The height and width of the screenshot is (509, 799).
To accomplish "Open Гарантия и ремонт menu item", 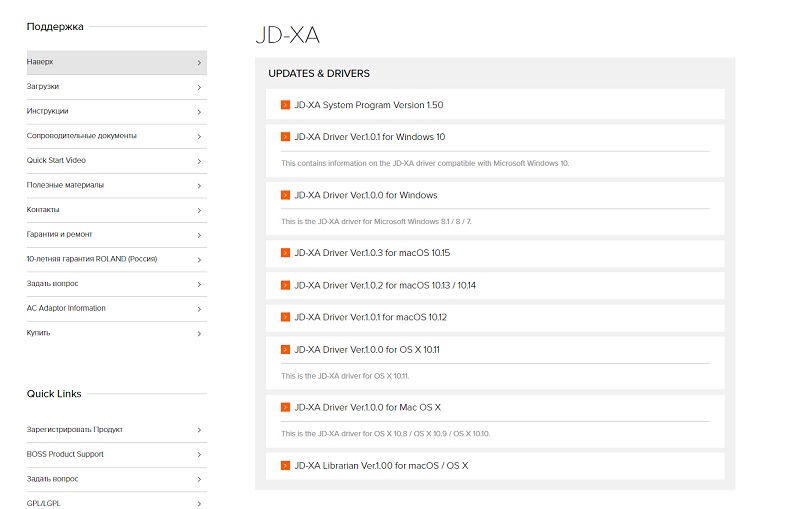I will [x=117, y=235].
